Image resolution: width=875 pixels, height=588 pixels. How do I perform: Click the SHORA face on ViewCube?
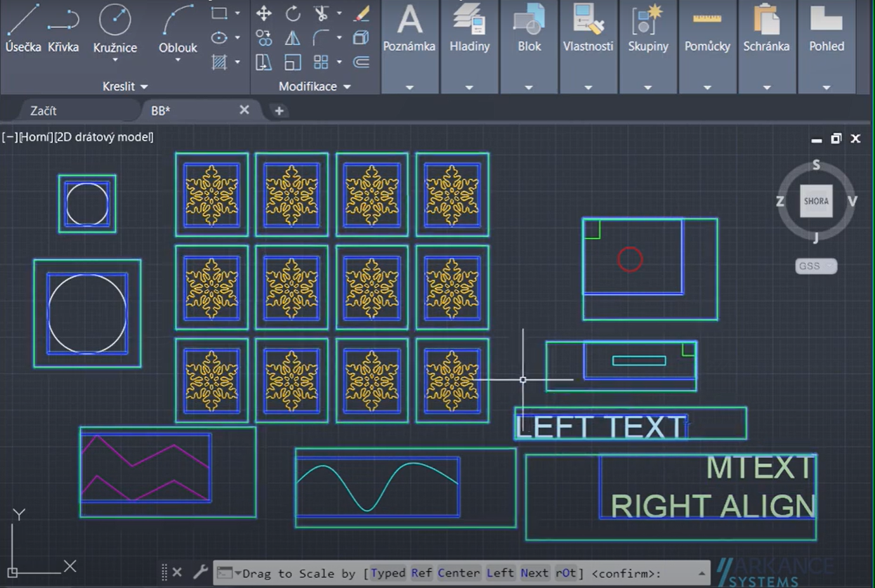[816, 201]
